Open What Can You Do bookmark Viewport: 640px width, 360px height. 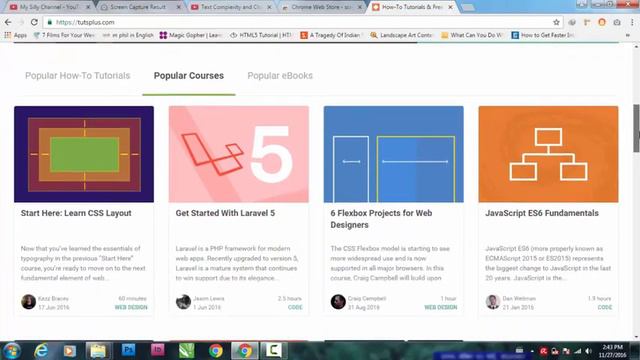point(472,35)
